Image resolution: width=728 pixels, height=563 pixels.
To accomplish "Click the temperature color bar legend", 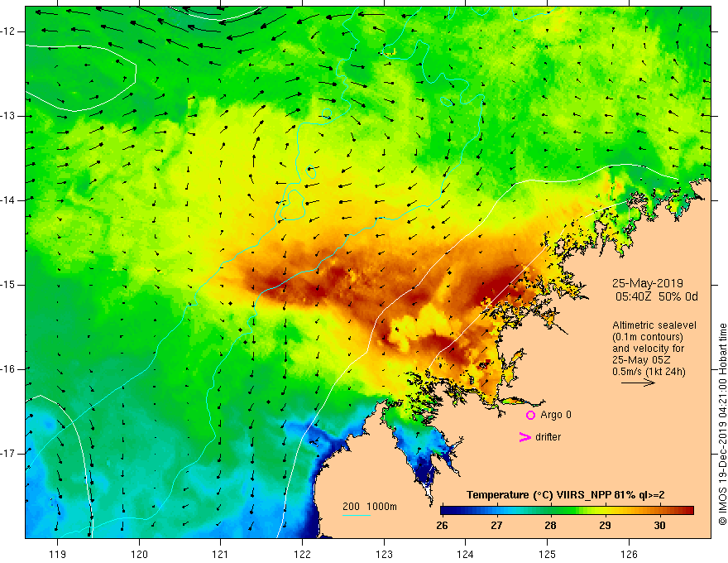I will (567, 511).
